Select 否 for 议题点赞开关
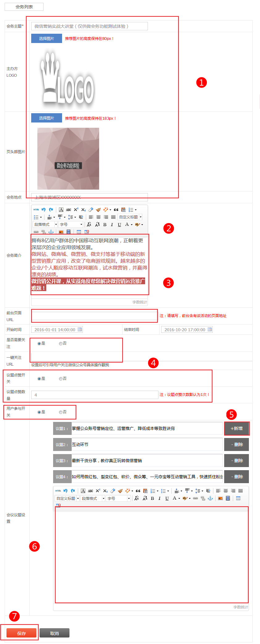This screenshot has height=644, width=260. click(x=61, y=379)
